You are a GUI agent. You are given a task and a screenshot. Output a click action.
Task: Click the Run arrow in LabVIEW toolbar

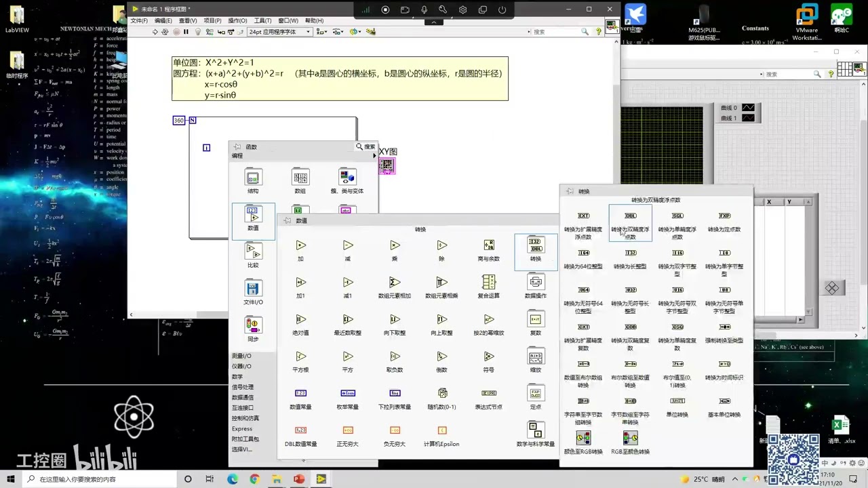click(x=155, y=32)
